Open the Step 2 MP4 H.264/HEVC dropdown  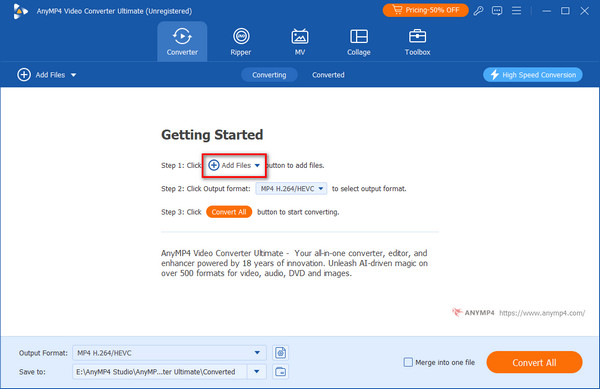pos(291,189)
